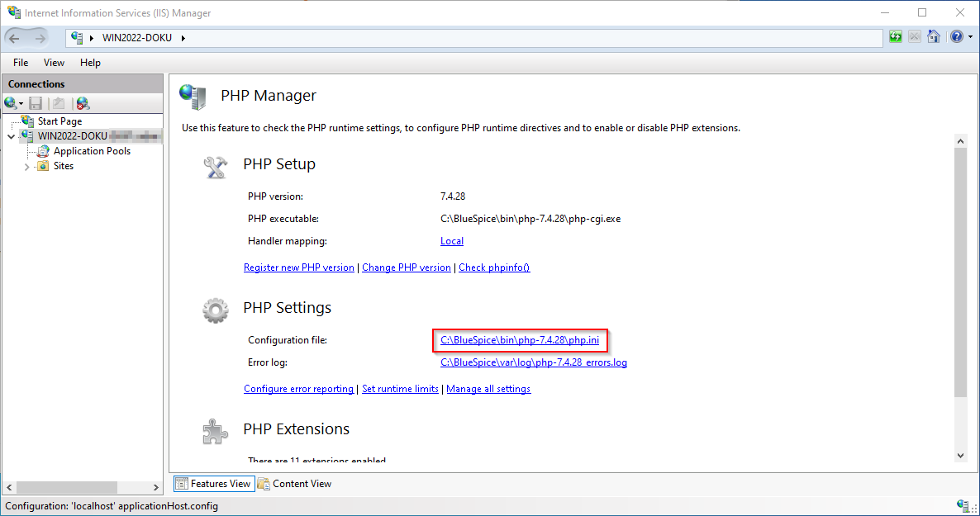Click the green refresh page icon

click(x=896, y=37)
